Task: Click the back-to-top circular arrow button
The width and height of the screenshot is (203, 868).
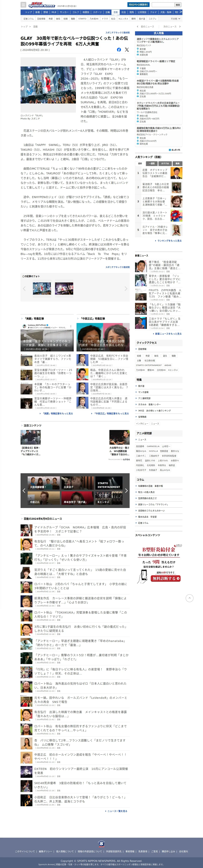Action: pos(190,598)
